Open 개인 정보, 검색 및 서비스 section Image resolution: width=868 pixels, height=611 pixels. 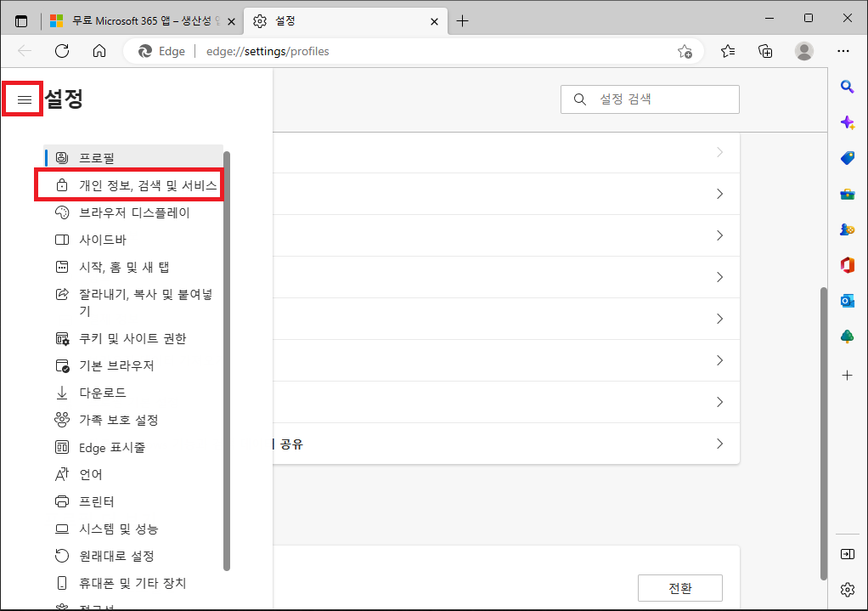pos(133,185)
